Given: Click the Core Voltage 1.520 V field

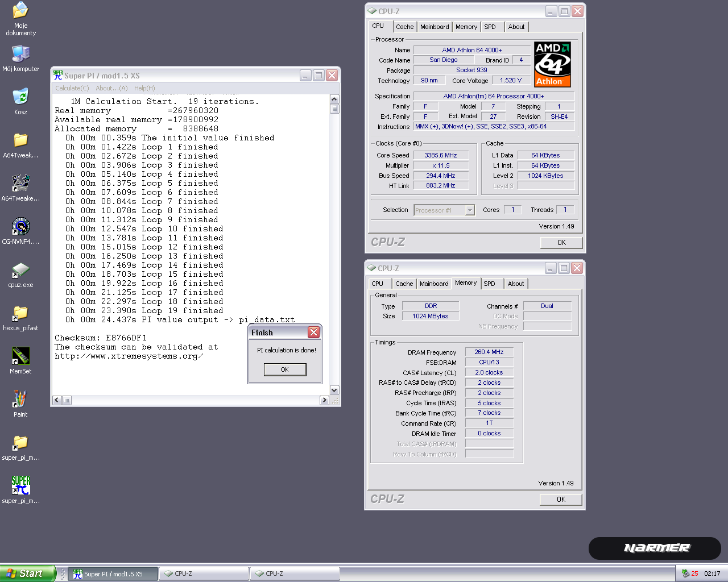Looking at the screenshot, I should (x=511, y=80).
